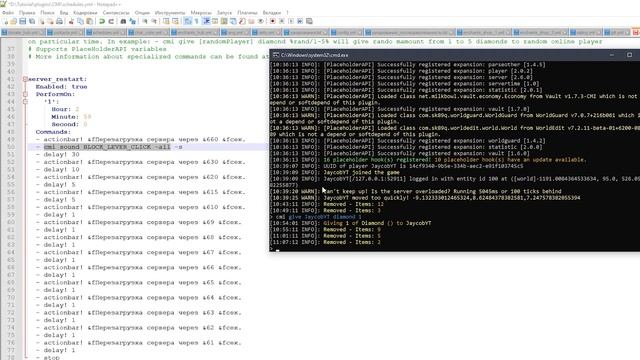Screen dimensions: 640x360
Task: Collapse the server_restart fold marker
Action: tap(25, 79)
